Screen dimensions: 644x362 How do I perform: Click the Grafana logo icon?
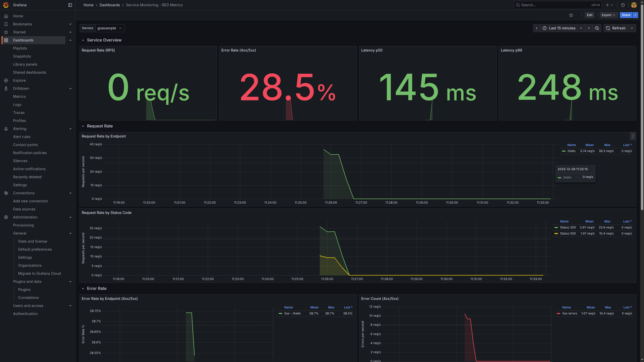[6, 5]
